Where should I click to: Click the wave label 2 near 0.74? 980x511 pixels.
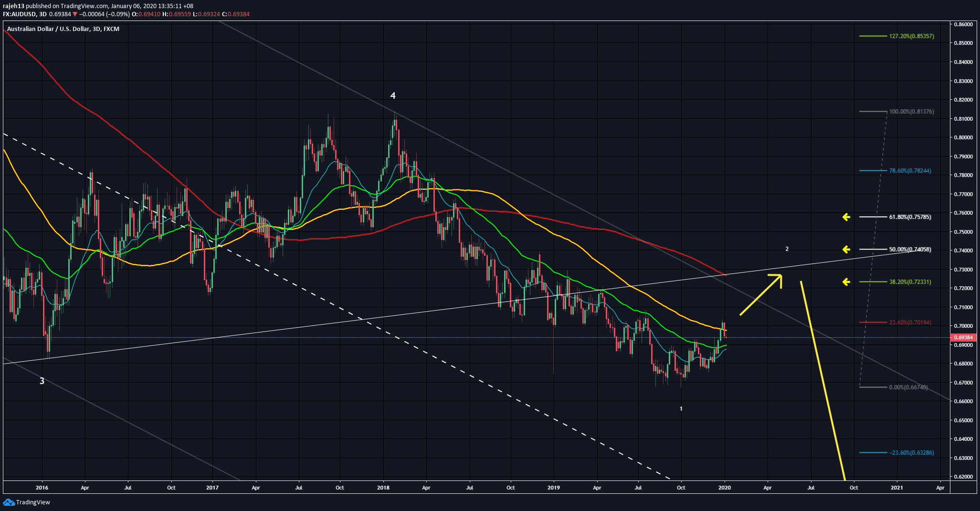787,249
